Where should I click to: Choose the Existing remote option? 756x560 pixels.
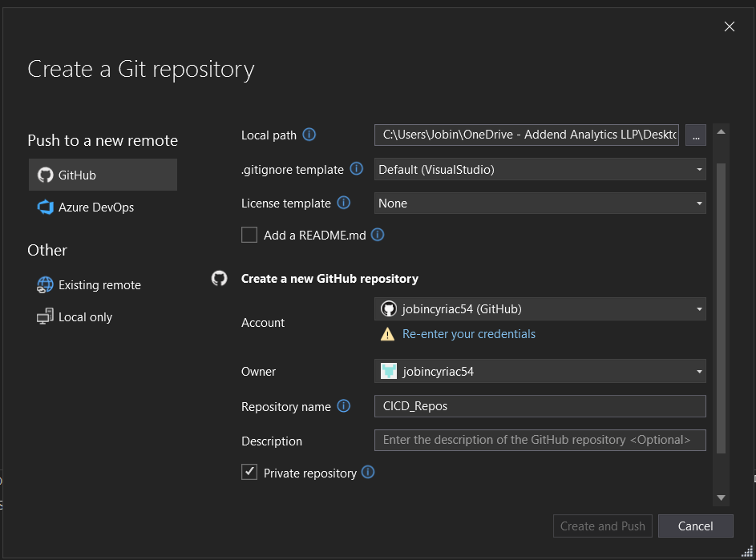99,285
